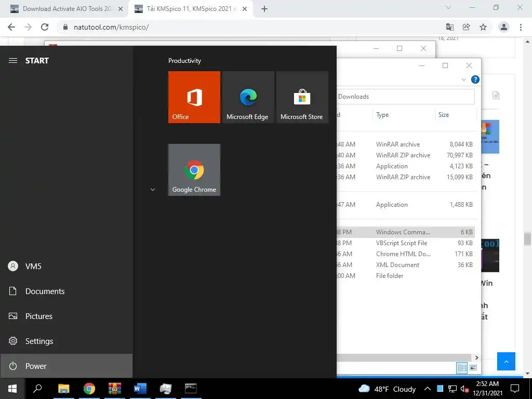The height and width of the screenshot is (399, 532).
Task: Launch Microsoft Edge tile
Action: pyautogui.click(x=248, y=97)
